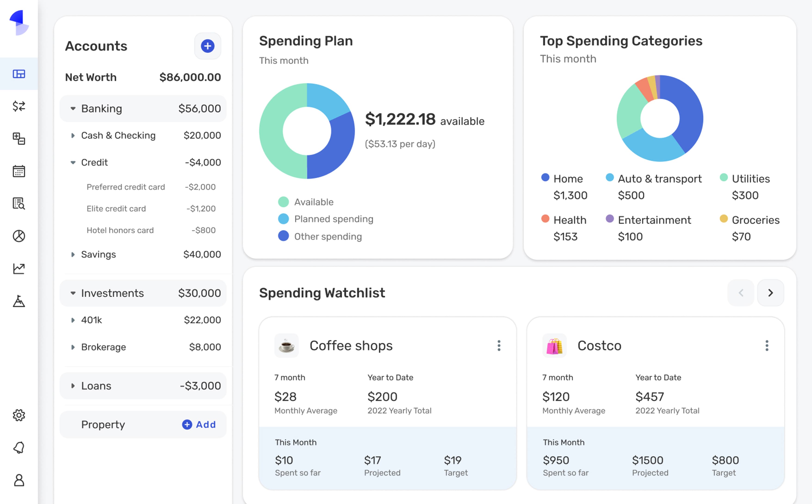Viewport: 812px width, 504px height.
Task: Expand Cash & Checking accounts
Action: tap(73, 135)
